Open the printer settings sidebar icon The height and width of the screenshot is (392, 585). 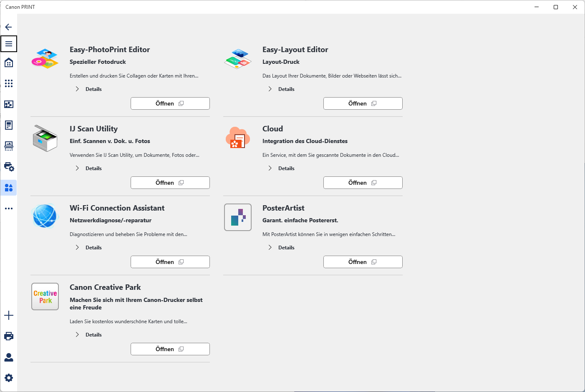click(x=9, y=167)
